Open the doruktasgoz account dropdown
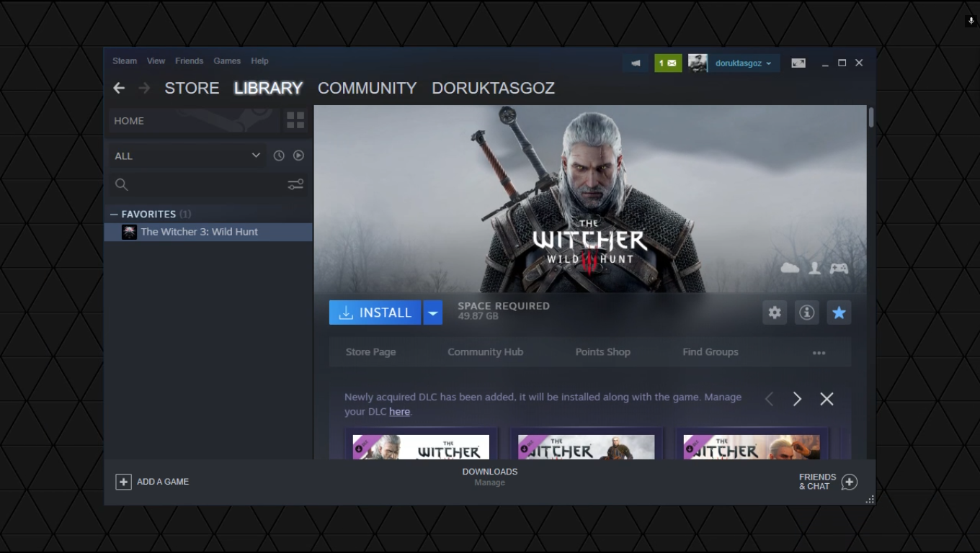Image resolution: width=980 pixels, height=553 pixels. tap(744, 63)
